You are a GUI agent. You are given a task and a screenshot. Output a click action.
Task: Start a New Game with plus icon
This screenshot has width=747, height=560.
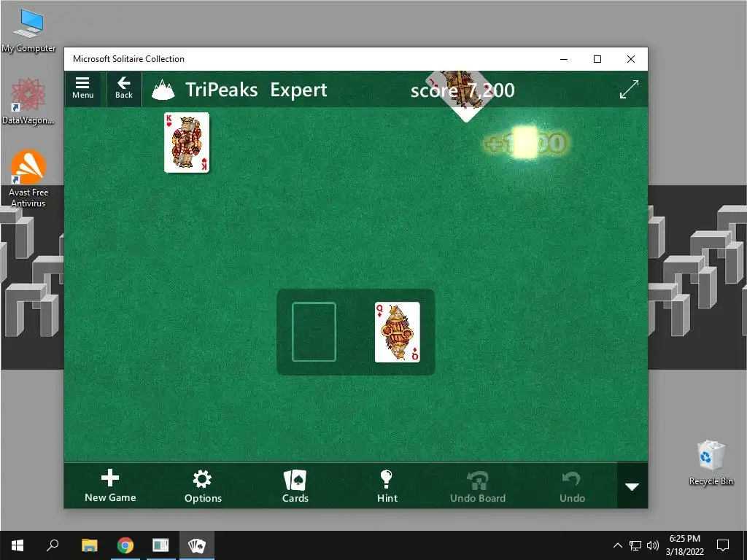pyautogui.click(x=110, y=486)
